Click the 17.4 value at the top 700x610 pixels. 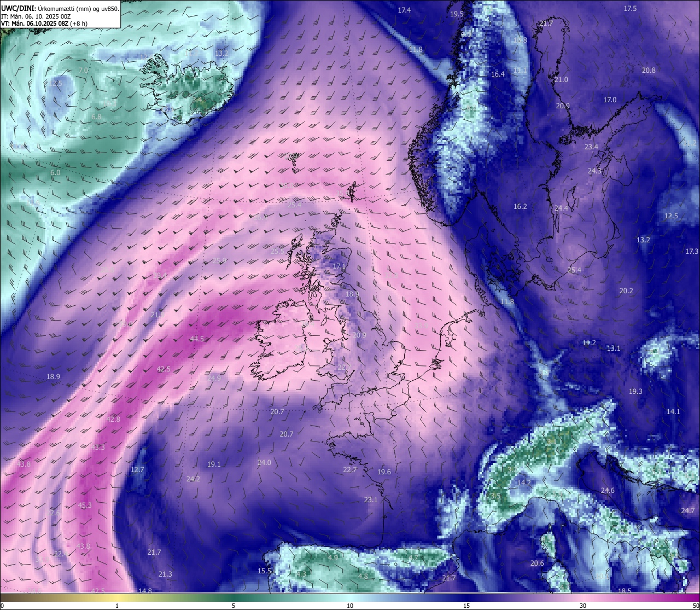[404, 10]
